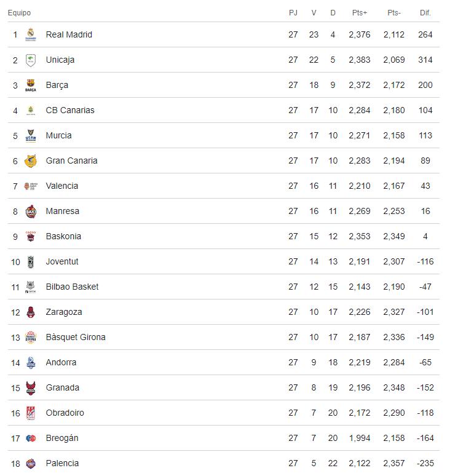Click the Palencia team crest
Viewport: 450px width, 476px height.
pyautogui.click(x=31, y=464)
